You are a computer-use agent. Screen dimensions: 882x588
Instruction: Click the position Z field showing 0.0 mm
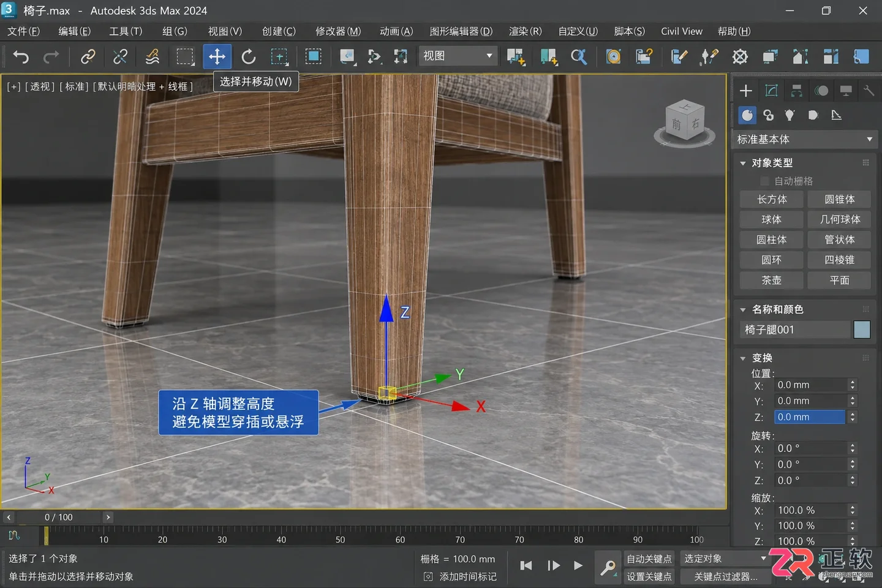810,417
